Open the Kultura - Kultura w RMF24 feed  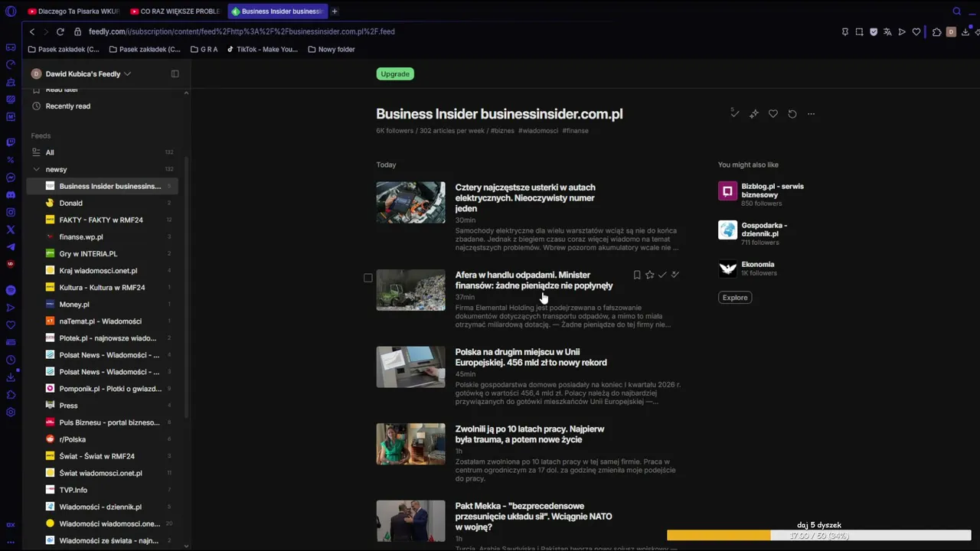(102, 287)
